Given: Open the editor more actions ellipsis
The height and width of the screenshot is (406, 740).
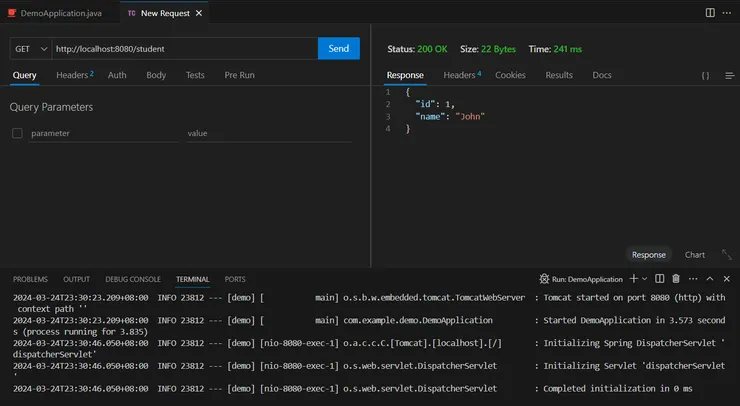Looking at the screenshot, I should 728,13.
